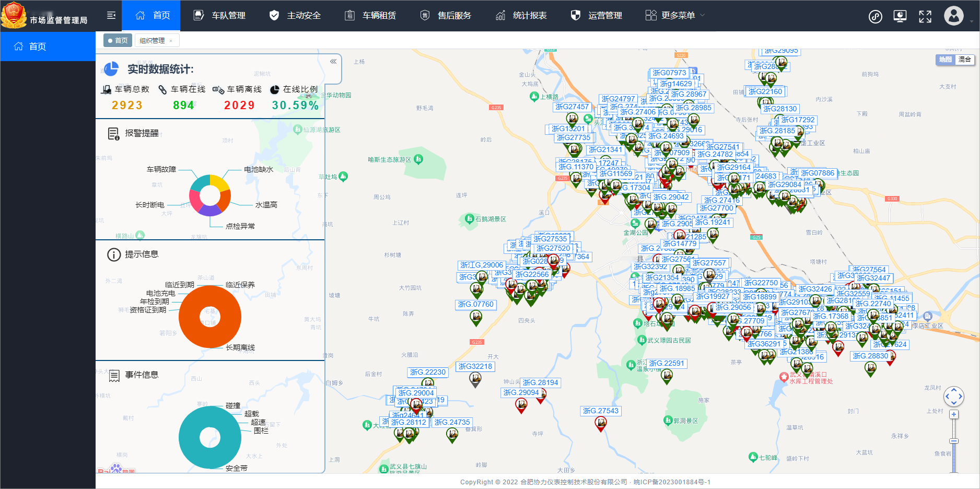The height and width of the screenshot is (489, 980).
Task: Open the 车队管理 menu
Action: coord(219,16)
